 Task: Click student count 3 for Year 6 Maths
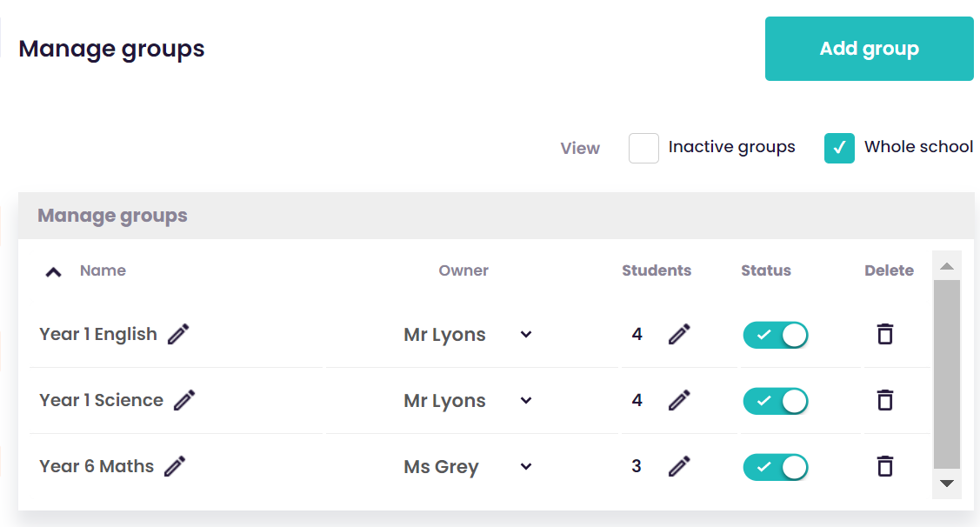click(637, 467)
